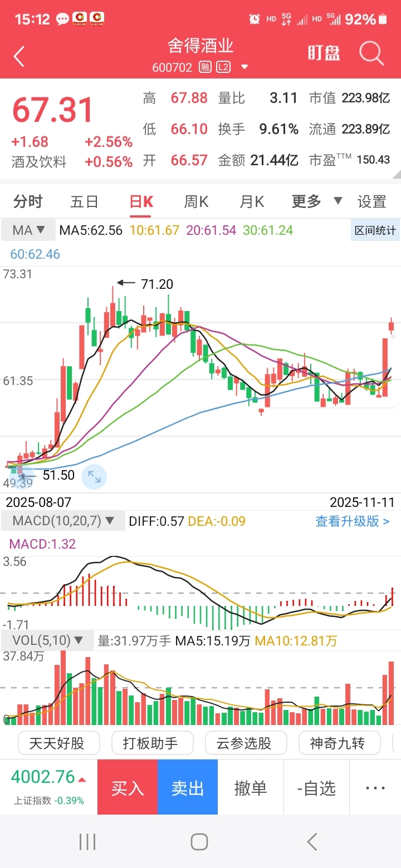The height and width of the screenshot is (868, 401).
Task: Tap the 撤单 cancel-order button
Action: tap(251, 787)
